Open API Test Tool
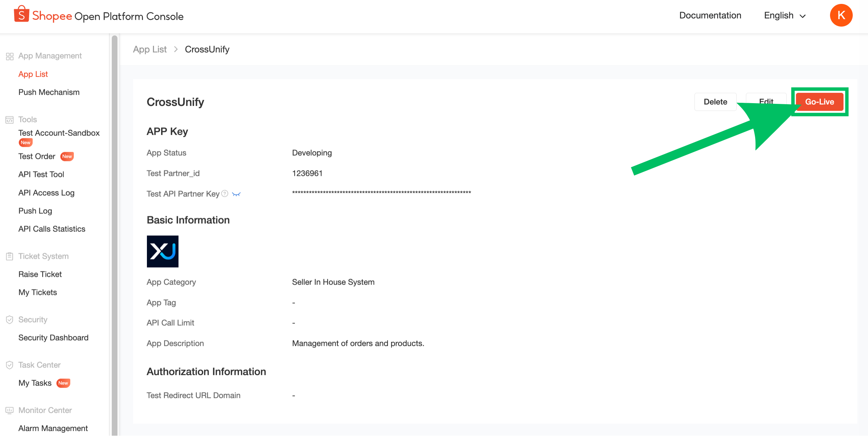Viewport: 868px width, 436px height. coord(41,174)
